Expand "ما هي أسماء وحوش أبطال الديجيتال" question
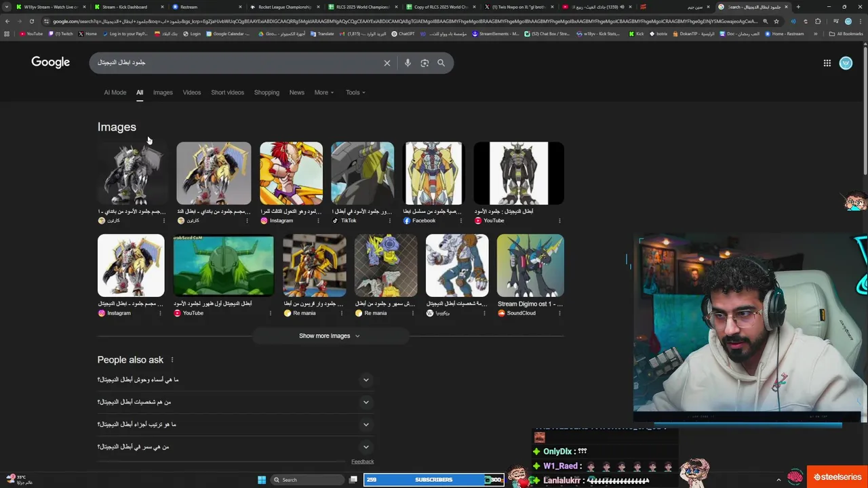 pos(235,380)
